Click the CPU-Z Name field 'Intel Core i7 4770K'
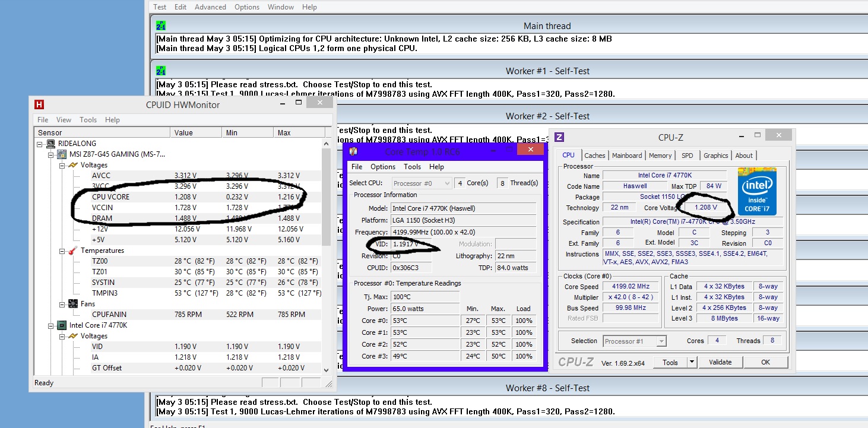Image resolution: width=868 pixels, height=428 pixels. click(x=664, y=176)
